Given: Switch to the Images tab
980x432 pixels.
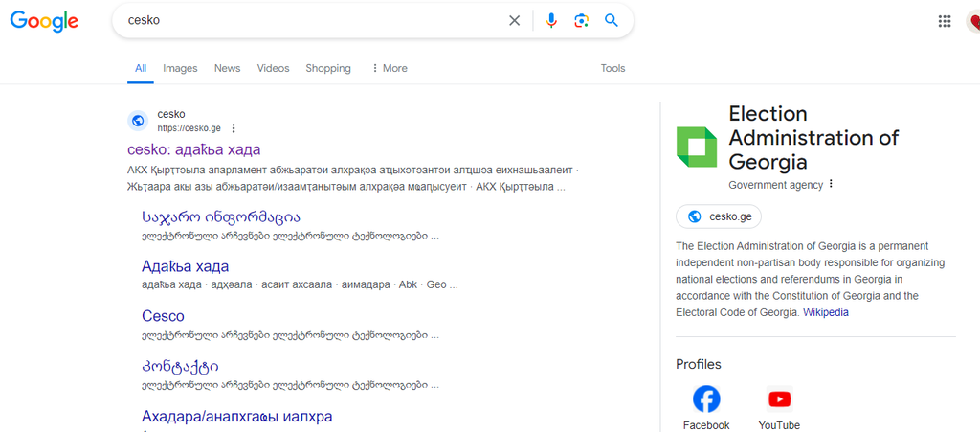Looking at the screenshot, I should (180, 68).
